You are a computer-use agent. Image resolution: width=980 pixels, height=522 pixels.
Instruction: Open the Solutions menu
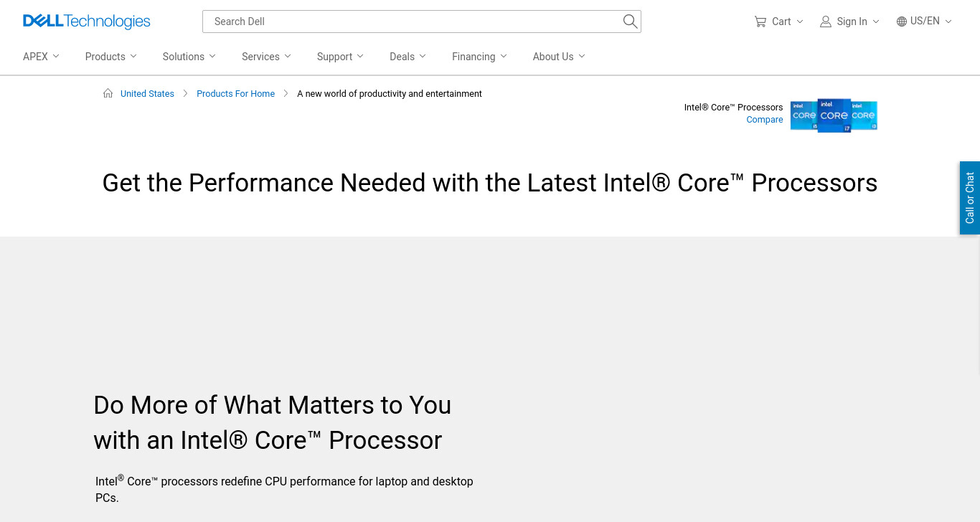click(189, 57)
